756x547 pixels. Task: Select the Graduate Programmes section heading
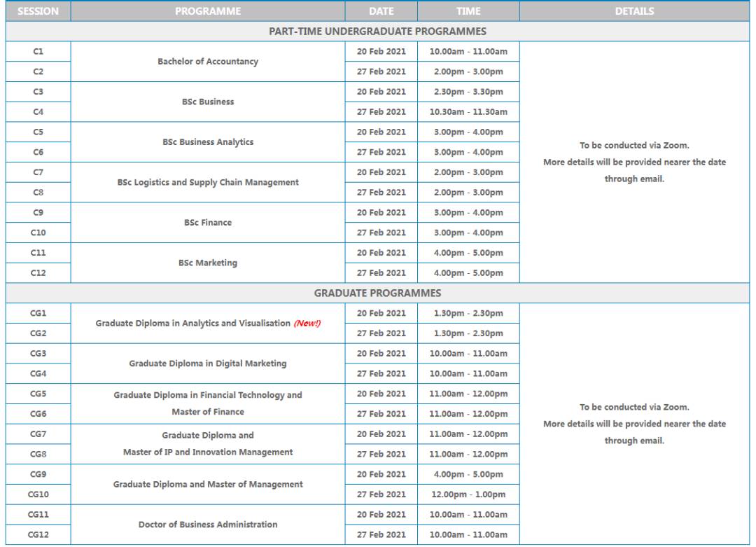click(377, 293)
